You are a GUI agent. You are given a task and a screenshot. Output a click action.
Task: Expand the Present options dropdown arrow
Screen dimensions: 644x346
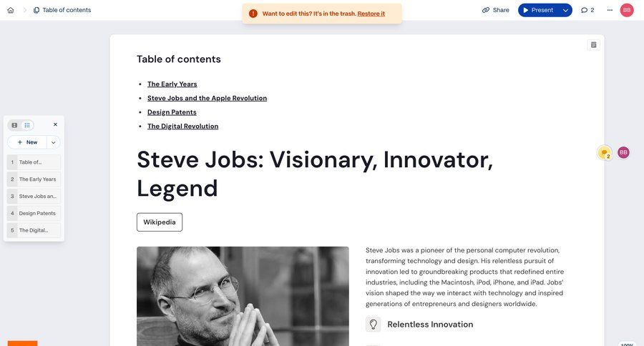[565, 10]
